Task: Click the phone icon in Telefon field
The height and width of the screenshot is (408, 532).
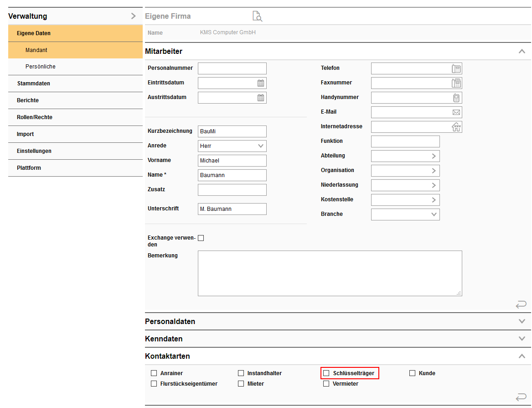Action: click(x=456, y=68)
